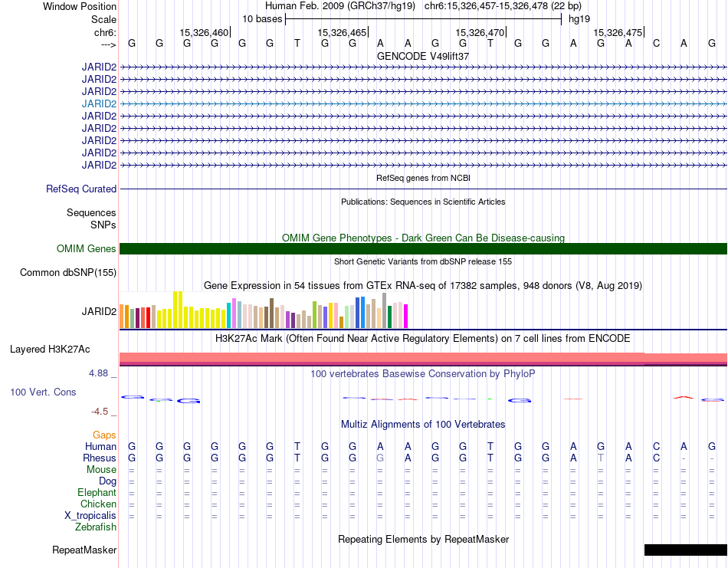Image resolution: width=728 pixels, height=568 pixels.
Task: Click the GENCODE V49lift37 track title
Action: (423, 56)
